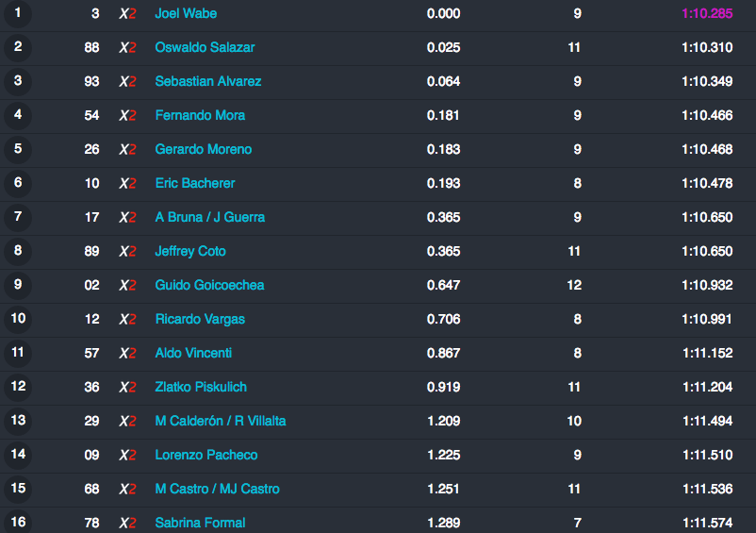756x533 pixels.
Task: Click M Calderón / R Villalta team name
Action: point(221,421)
